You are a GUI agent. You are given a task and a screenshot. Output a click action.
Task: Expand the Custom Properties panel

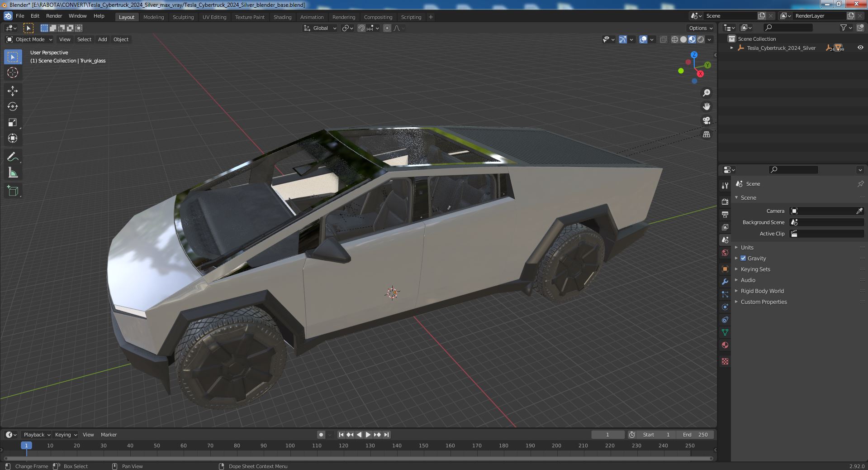click(764, 302)
